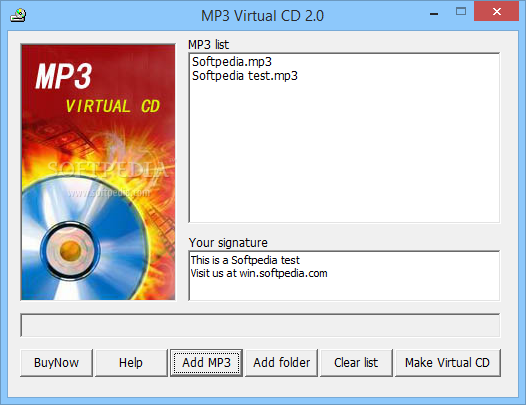
Task: Click inside the Your signature text box
Action: point(344,275)
